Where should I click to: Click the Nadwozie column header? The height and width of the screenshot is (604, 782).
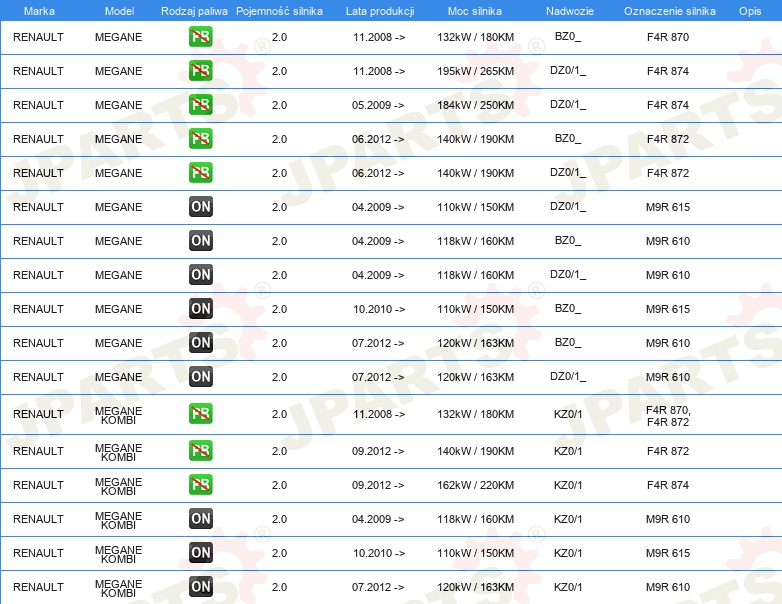tap(570, 11)
